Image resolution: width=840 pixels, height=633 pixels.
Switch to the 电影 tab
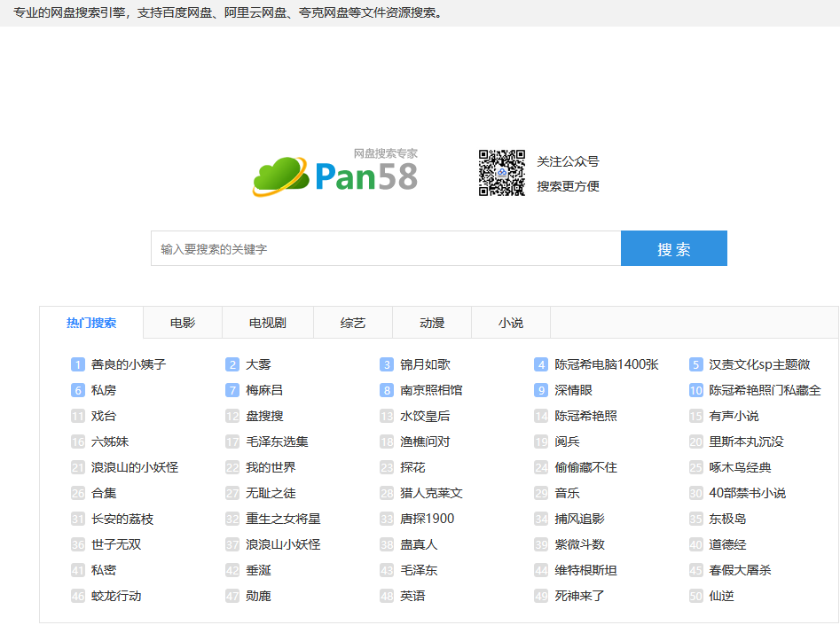(183, 323)
